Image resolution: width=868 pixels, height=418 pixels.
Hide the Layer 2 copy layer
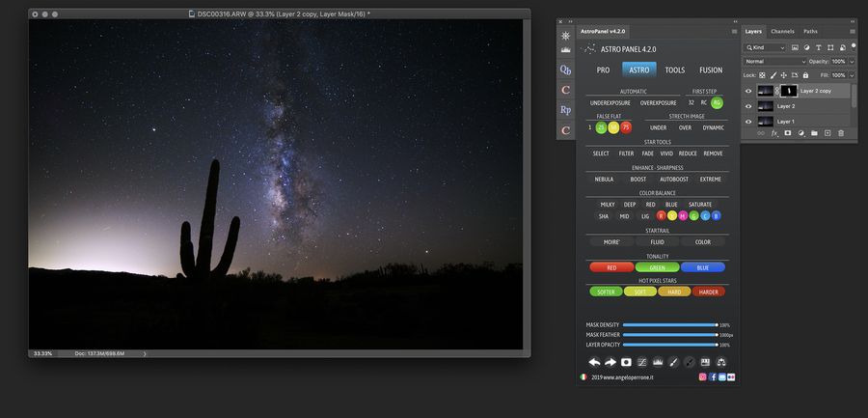(x=748, y=91)
